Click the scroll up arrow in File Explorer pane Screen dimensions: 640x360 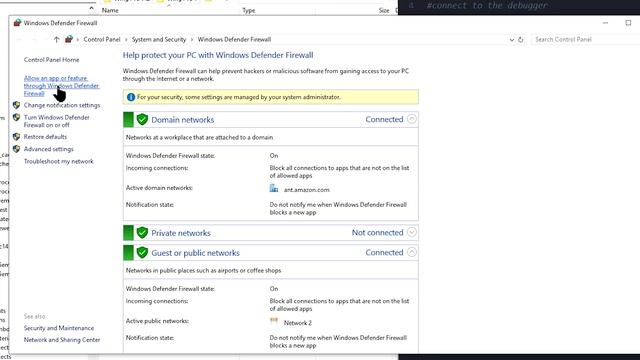tap(91, 8)
